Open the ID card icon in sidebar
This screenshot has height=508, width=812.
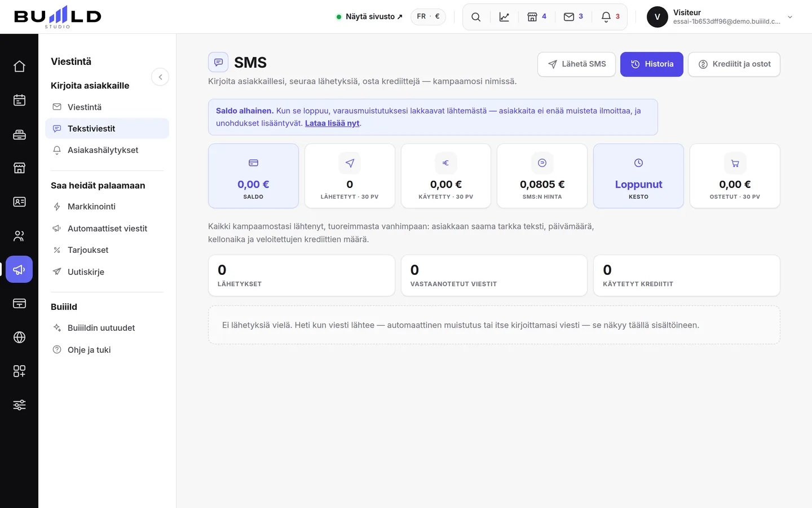pos(19,202)
